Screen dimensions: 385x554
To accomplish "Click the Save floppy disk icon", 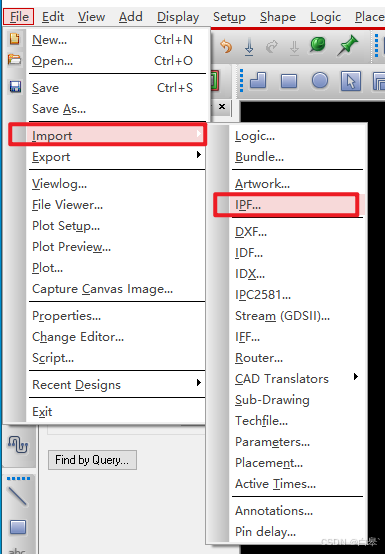I will click(15, 87).
